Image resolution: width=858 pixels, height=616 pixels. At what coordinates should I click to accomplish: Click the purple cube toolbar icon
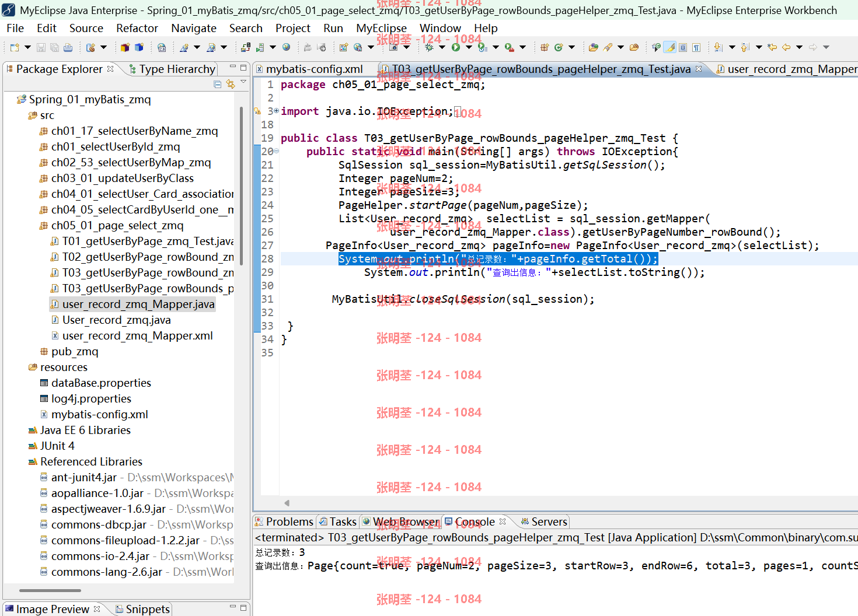click(x=125, y=47)
